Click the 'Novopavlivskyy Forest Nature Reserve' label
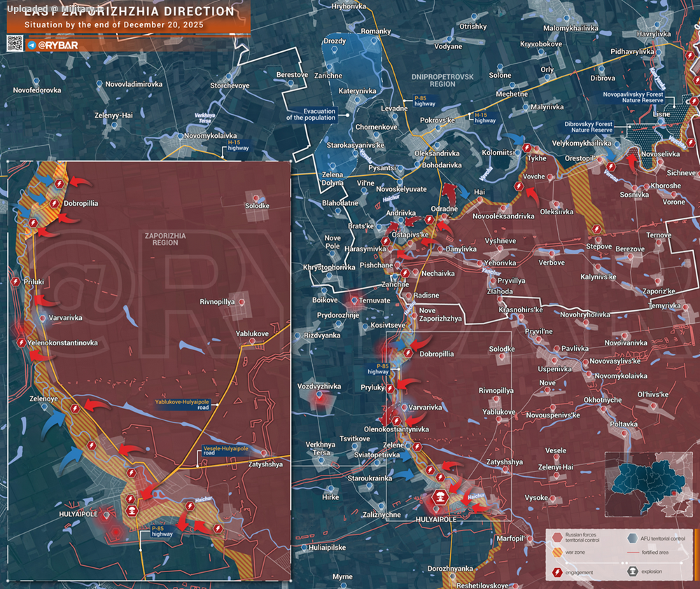The image size is (700, 589). [x=633, y=97]
